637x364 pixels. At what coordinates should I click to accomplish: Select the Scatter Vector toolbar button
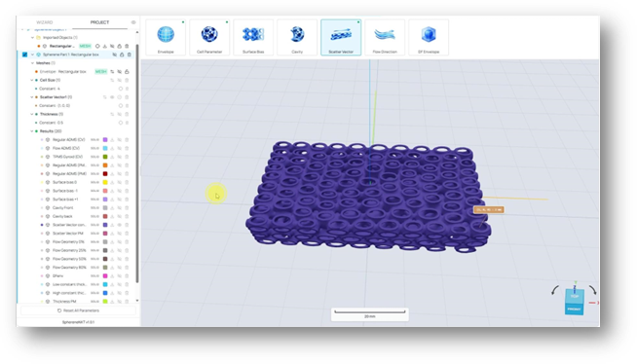click(x=341, y=37)
